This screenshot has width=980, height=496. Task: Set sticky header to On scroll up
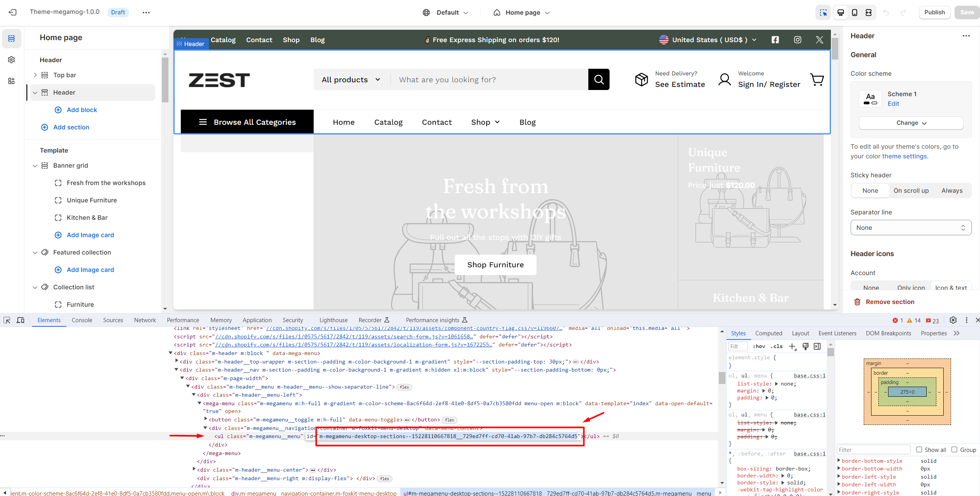tap(911, 191)
